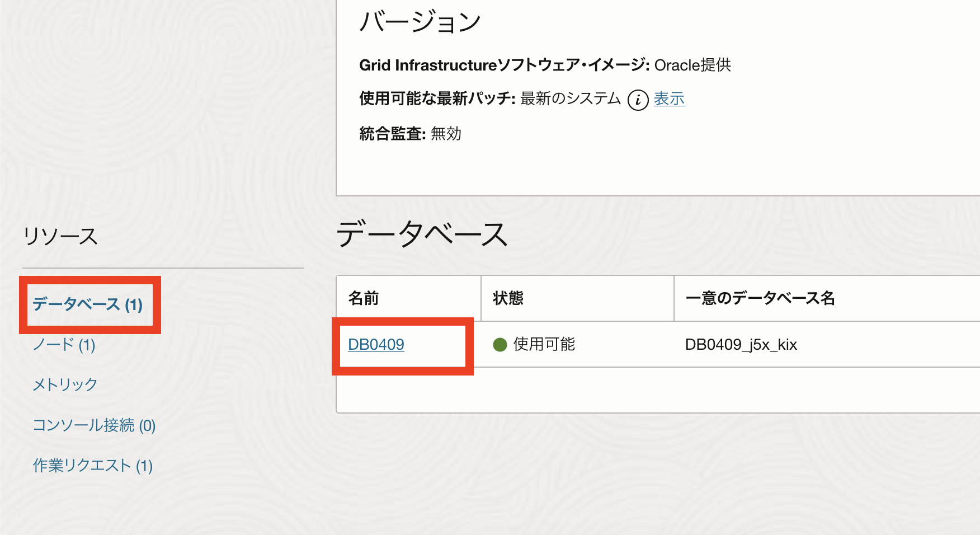
Task: Select データベース (1) in the resources list
Action: 88,304
